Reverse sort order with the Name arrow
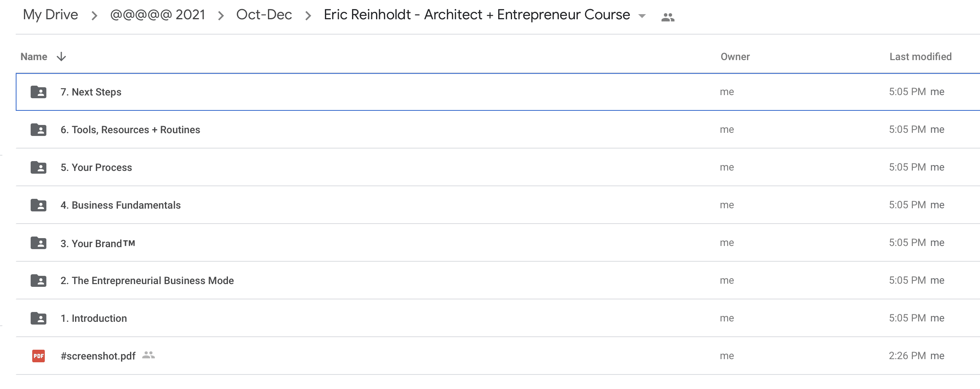The image size is (980, 389). 61,57
